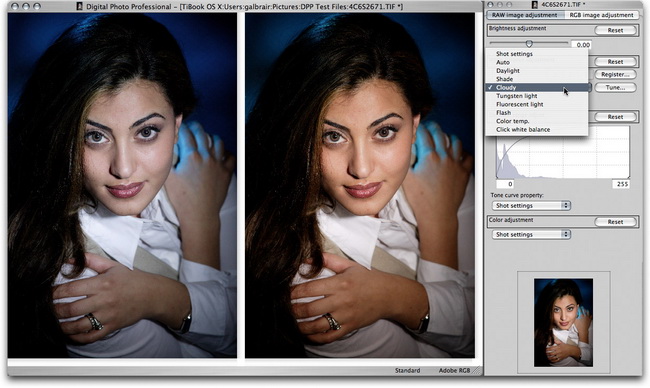This screenshot has height=388, width=650.
Task: Expand the Tone curve property dropdown
Action: coord(531,206)
